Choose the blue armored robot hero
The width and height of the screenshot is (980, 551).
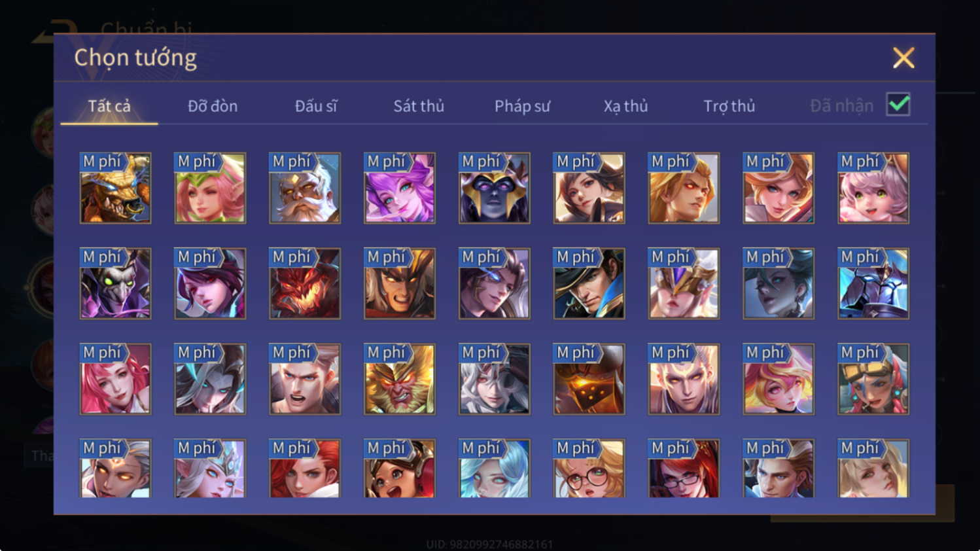(873, 284)
